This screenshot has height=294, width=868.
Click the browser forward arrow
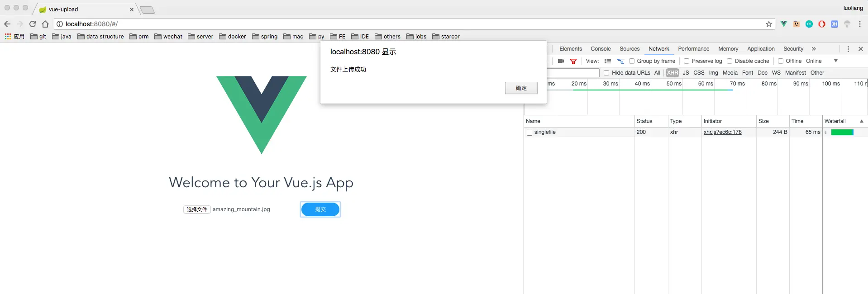[x=19, y=24]
